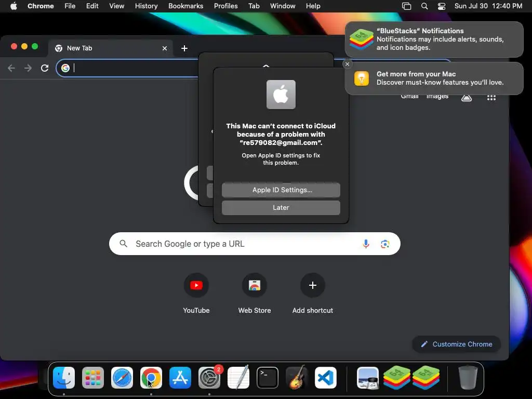
Task: Open the History menu
Action: tap(146, 6)
